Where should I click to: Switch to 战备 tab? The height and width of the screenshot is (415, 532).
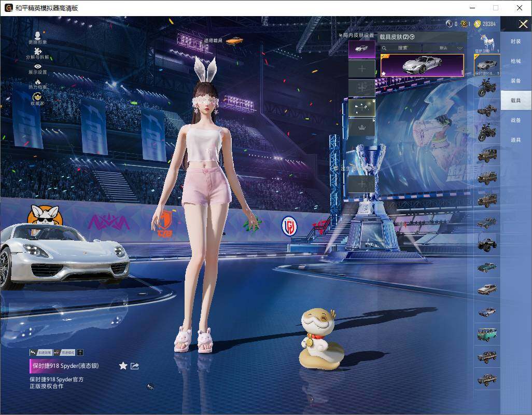(516, 120)
